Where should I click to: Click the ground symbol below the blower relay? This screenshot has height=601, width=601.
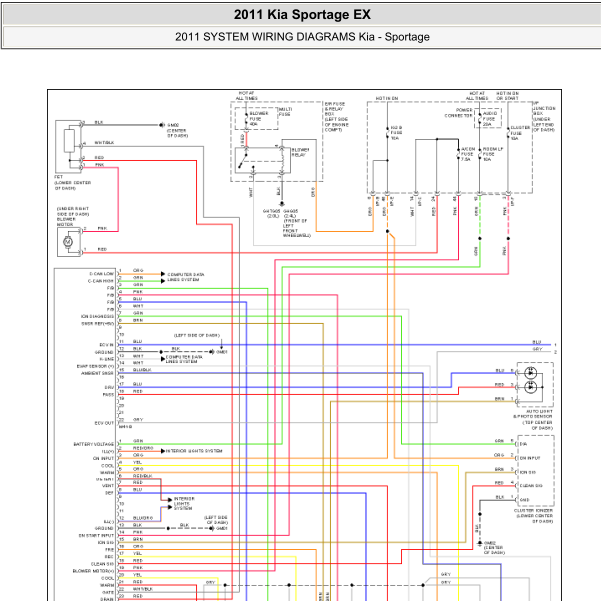(282, 204)
